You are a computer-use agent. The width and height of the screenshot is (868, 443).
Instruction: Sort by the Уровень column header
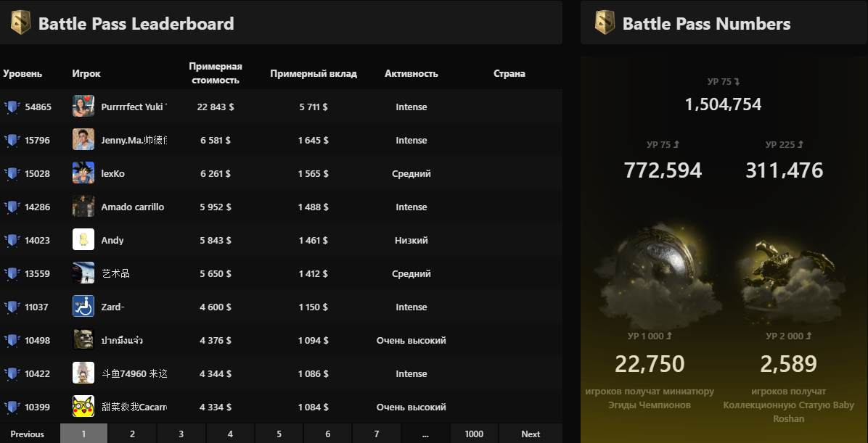[x=22, y=73]
